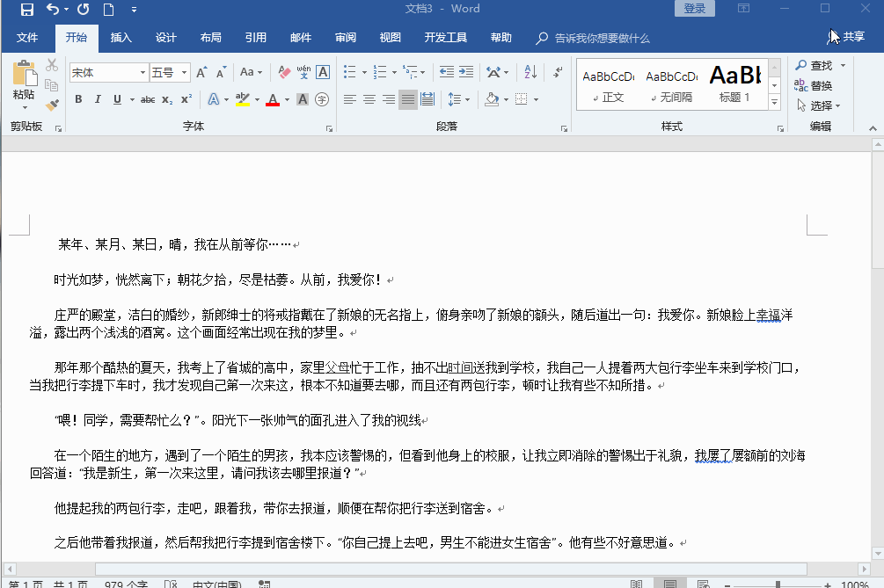Open the font name 宋体 dropdown
The height and width of the screenshot is (588, 884).
(142, 73)
